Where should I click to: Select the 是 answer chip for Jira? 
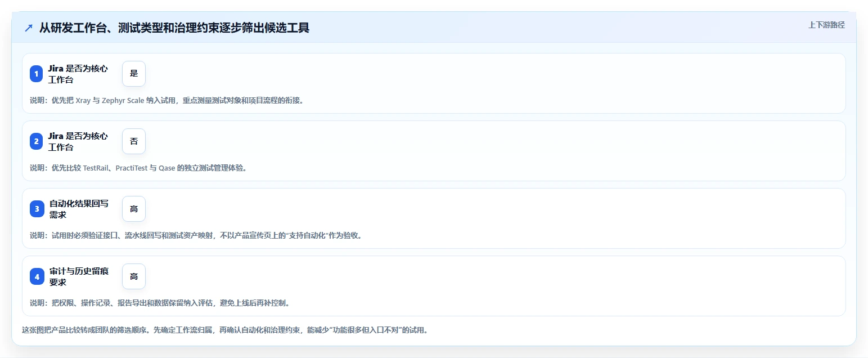[x=134, y=74]
